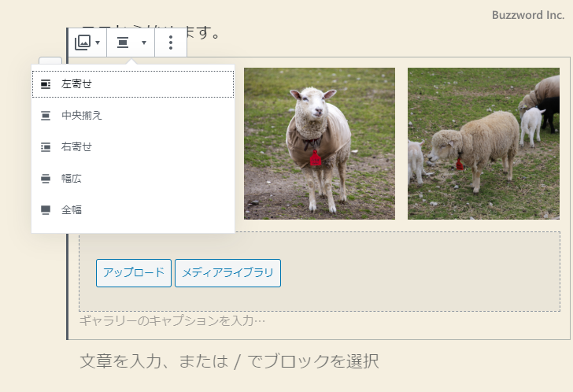573x392 pixels.
Task: Click the align-right icon beside 右寄せ
Action: tap(46, 146)
